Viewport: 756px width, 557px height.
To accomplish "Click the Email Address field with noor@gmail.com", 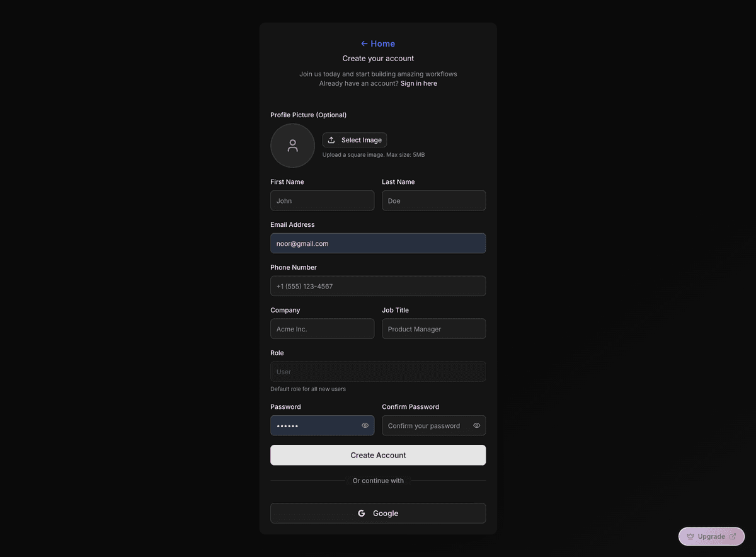I will click(378, 244).
